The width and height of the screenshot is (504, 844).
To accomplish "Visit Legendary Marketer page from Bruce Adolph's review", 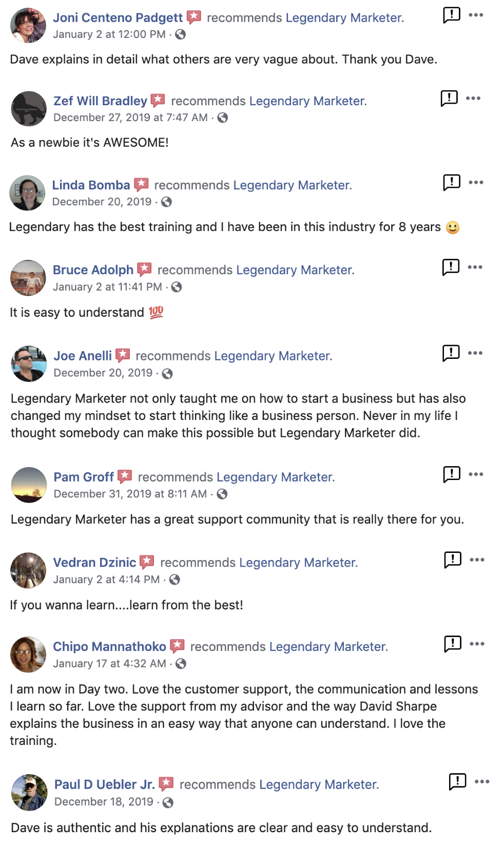I will click(x=295, y=270).
